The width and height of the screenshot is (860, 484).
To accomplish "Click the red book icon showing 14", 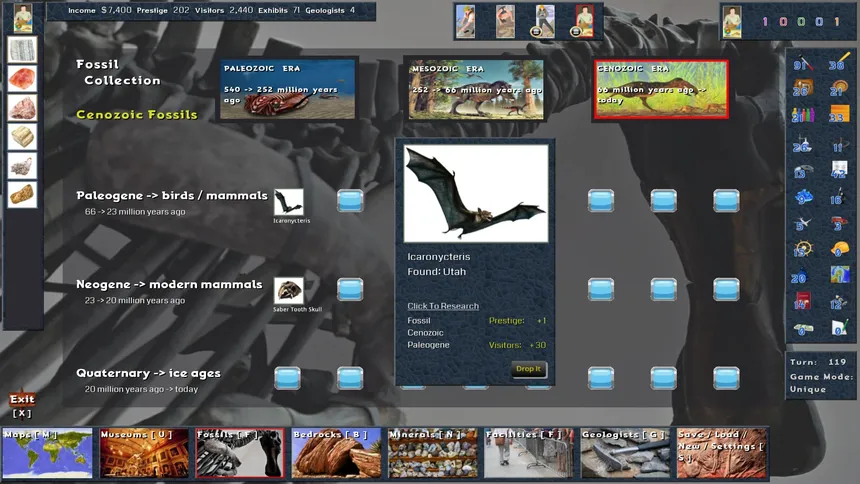I will (x=802, y=301).
